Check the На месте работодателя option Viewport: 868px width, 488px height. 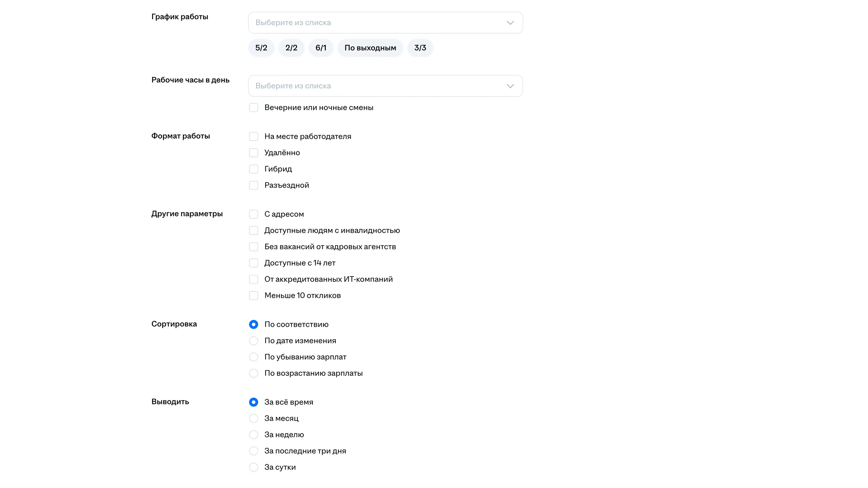pyautogui.click(x=254, y=136)
